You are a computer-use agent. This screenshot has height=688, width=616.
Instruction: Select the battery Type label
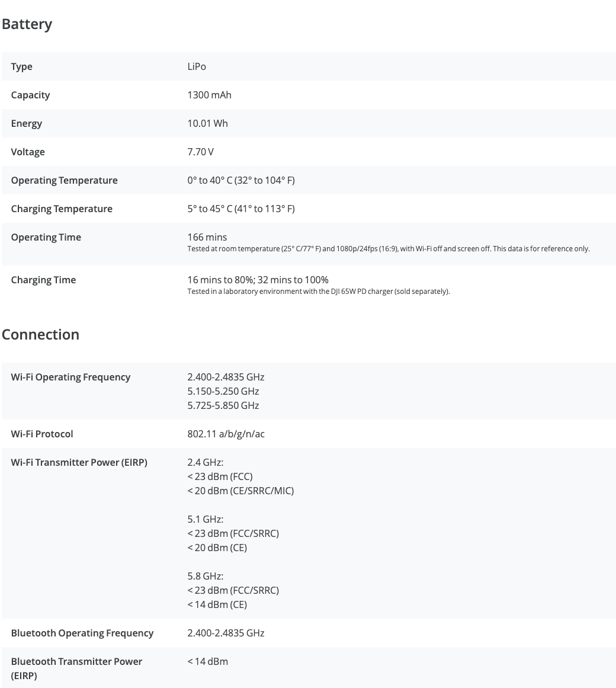click(21, 67)
